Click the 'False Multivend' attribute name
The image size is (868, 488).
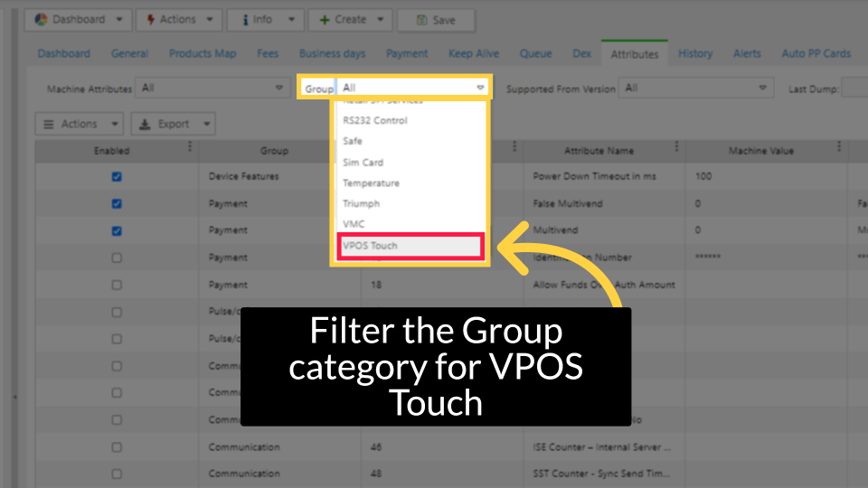[568, 203]
